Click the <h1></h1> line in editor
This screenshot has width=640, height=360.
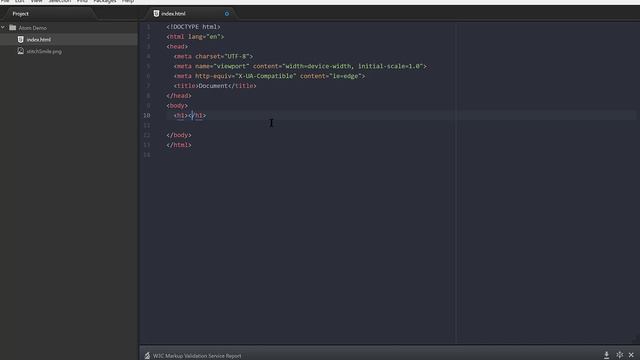(x=190, y=116)
